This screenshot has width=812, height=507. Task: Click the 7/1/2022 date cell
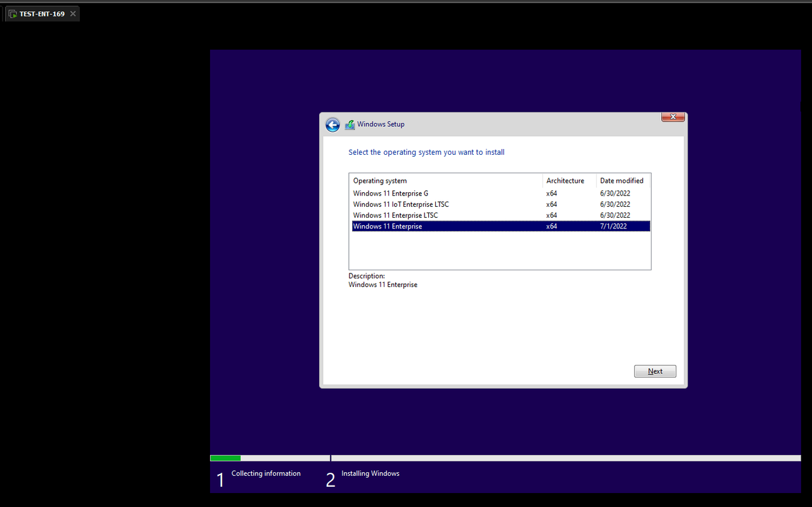(x=613, y=227)
